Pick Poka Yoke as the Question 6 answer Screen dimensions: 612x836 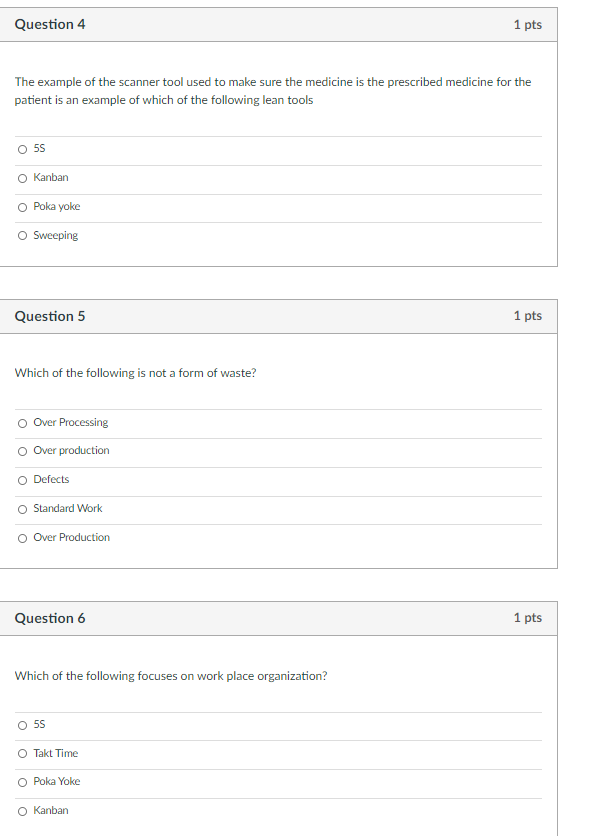(x=22, y=781)
